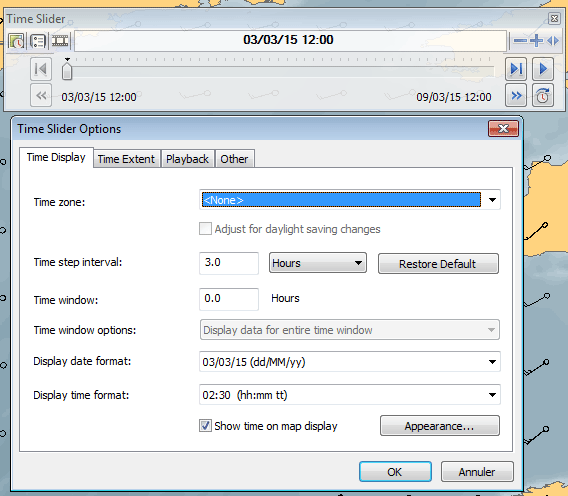Open the Playback tab
This screenshot has width=568, height=496.
[187, 159]
